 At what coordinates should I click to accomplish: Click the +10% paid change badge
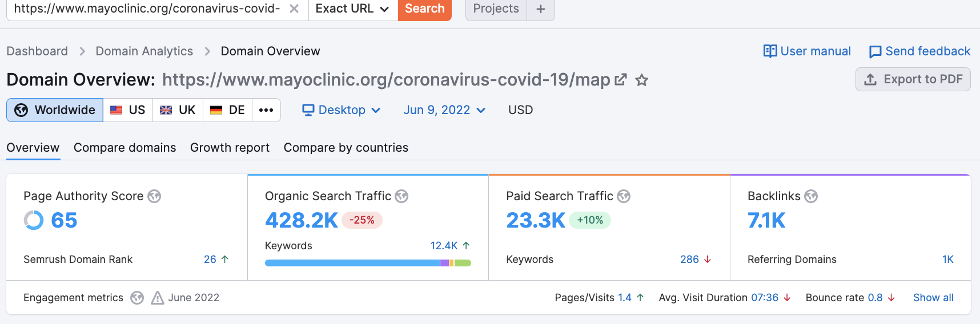(590, 220)
